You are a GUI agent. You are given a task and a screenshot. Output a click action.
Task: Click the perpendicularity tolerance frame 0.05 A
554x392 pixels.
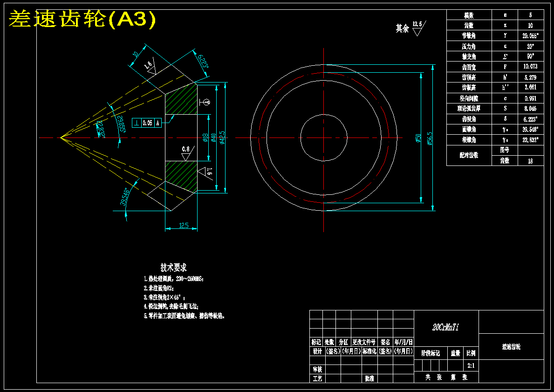click(x=147, y=123)
